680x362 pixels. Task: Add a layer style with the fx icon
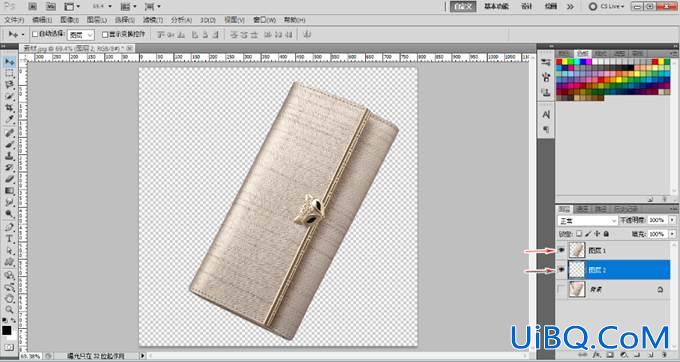(x=596, y=355)
